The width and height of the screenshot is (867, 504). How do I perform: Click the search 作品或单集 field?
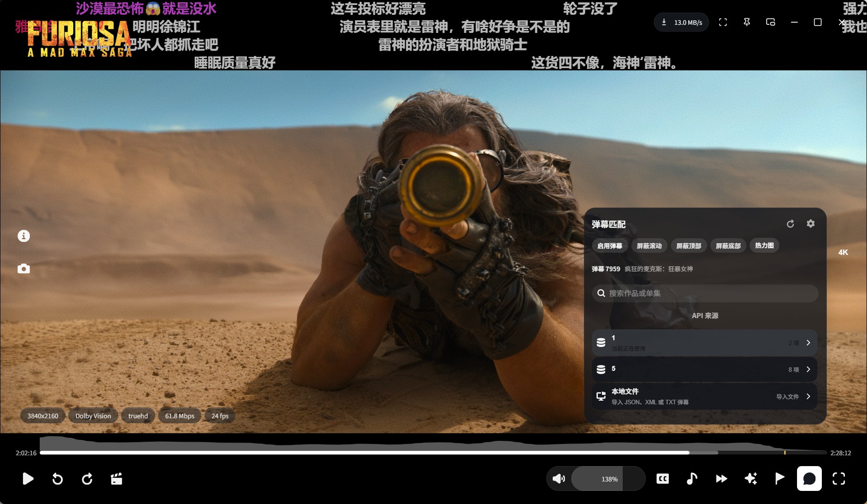(x=705, y=293)
